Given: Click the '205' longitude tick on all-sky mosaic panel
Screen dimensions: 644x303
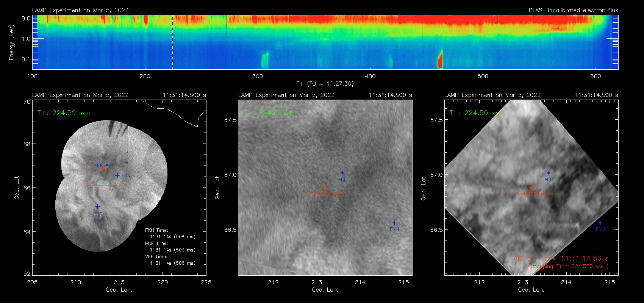Looking at the screenshot, I should pyautogui.click(x=32, y=282).
